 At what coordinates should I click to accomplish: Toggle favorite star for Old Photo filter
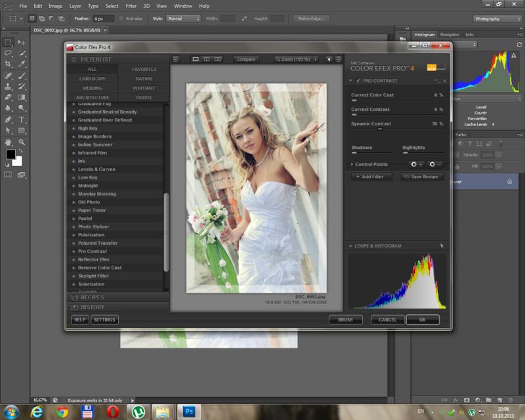[73, 202]
